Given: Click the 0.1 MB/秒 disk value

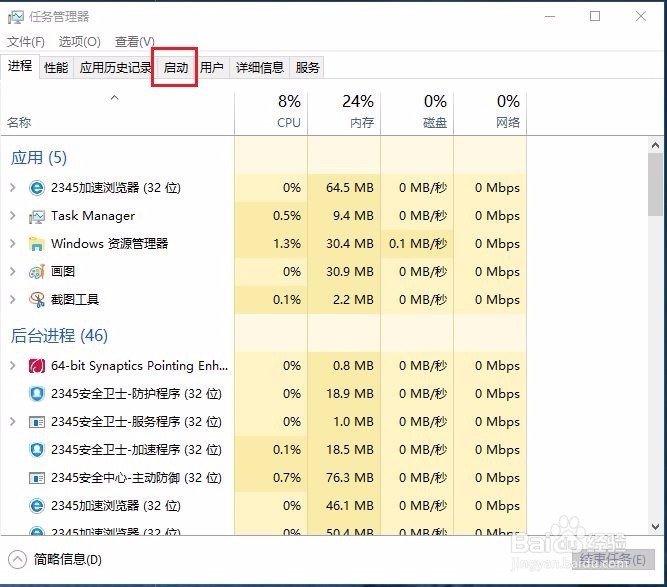Looking at the screenshot, I should 418,244.
